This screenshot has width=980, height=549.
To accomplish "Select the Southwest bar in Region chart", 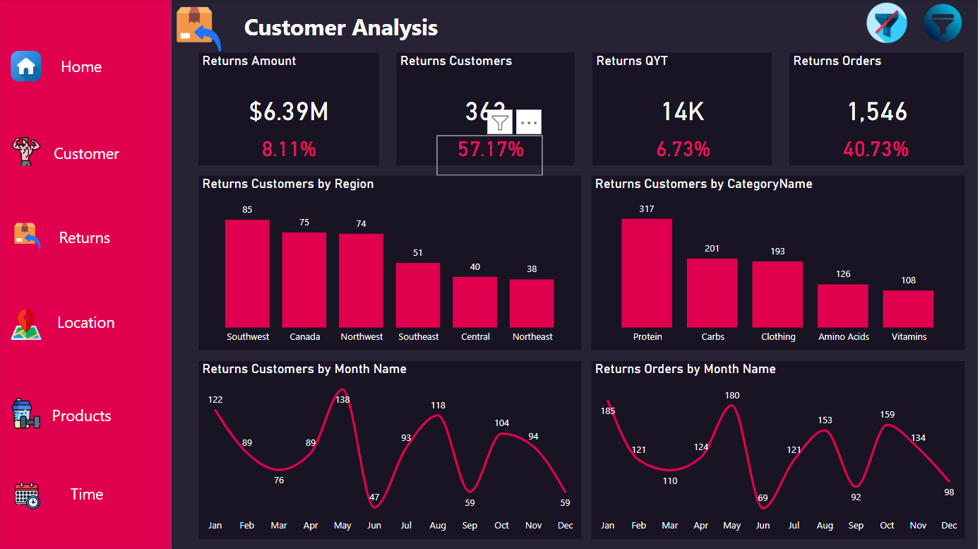I will pos(247,273).
